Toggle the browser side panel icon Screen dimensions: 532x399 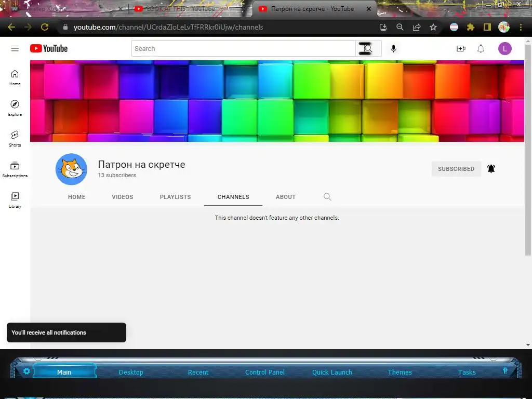pos(487,27)
